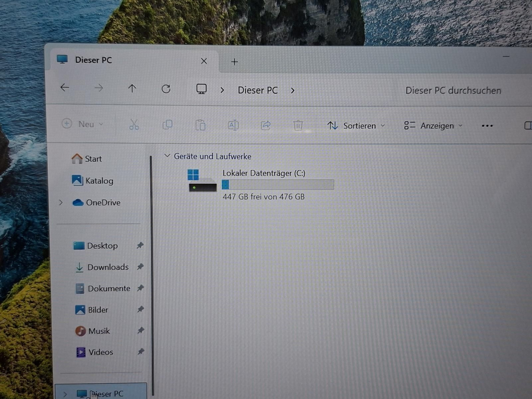Click the Delete trash icon

298,125
